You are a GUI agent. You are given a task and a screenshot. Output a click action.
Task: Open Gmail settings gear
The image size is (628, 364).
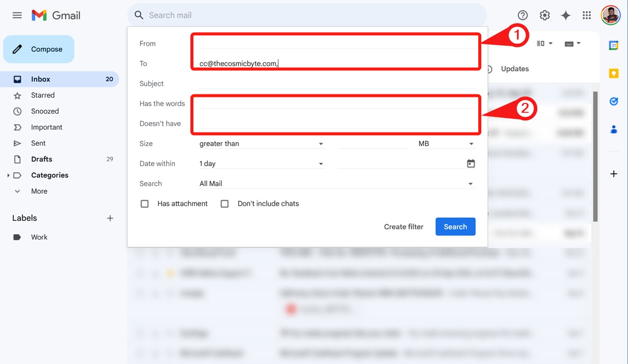click(x=545, y=15)
